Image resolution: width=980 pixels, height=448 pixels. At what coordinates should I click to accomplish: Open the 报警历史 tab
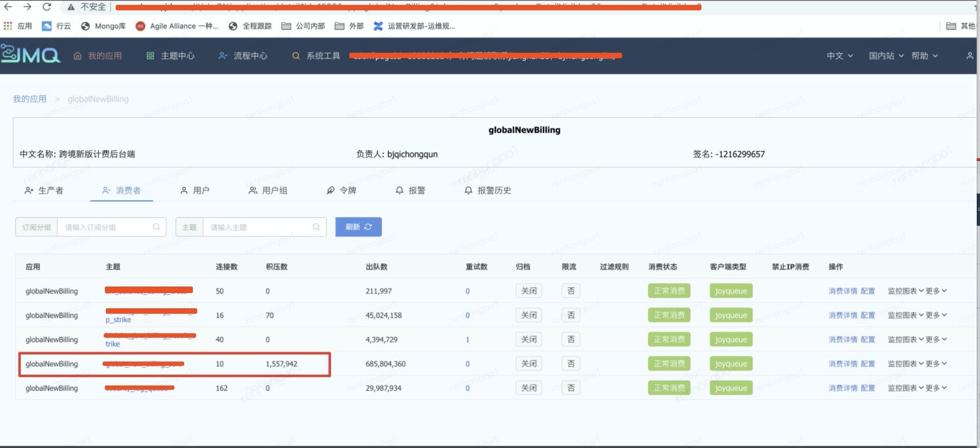click(x=488, y=190)
